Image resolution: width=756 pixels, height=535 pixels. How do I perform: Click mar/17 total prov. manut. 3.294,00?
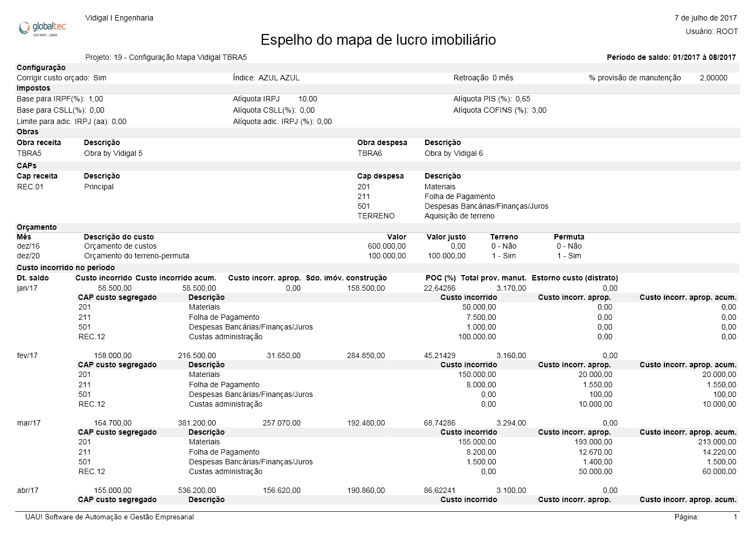click(511, 423)
